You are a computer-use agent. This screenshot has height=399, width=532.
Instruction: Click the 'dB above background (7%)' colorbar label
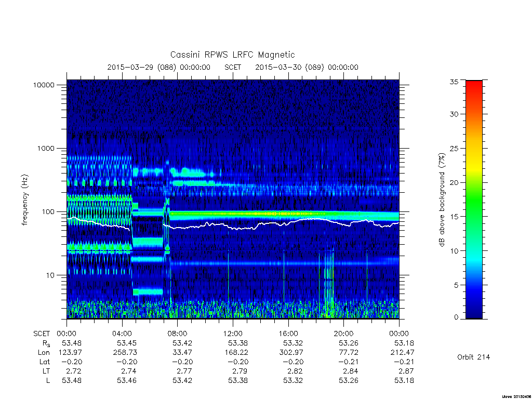pos(442,200)
